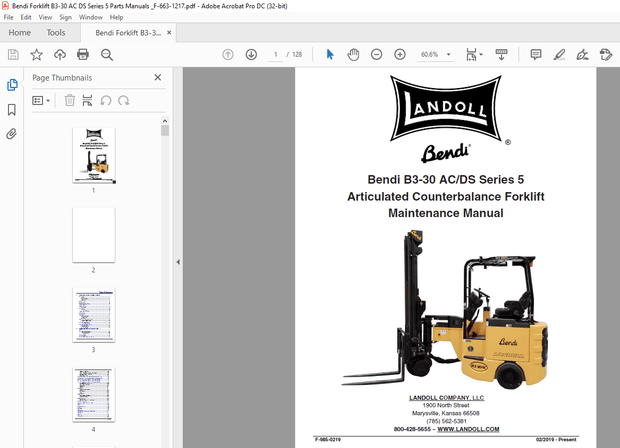Click the stamp tool icon
Image resolution: width=620 pixels, height=448 pixels.
(606, 55)
